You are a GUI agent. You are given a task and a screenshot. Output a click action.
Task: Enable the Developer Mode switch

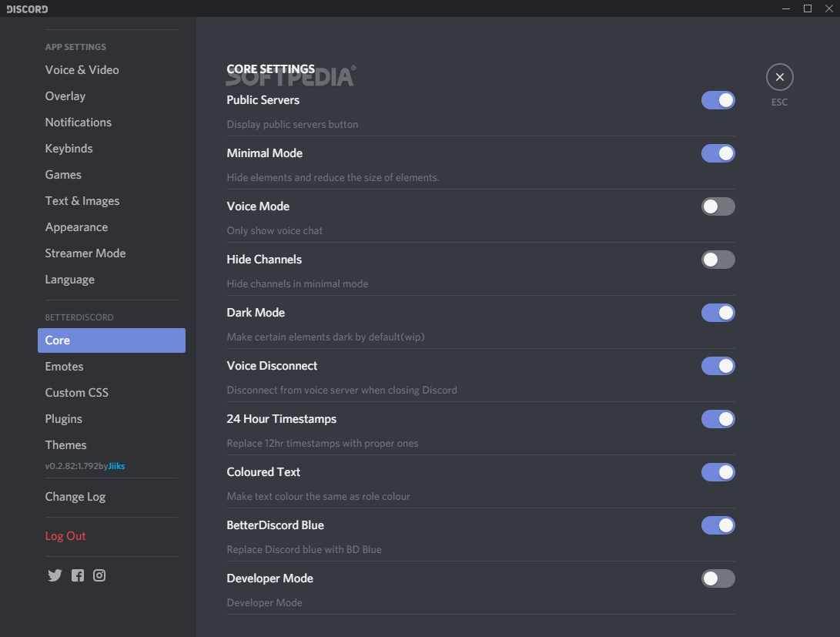tap(718, 578)
